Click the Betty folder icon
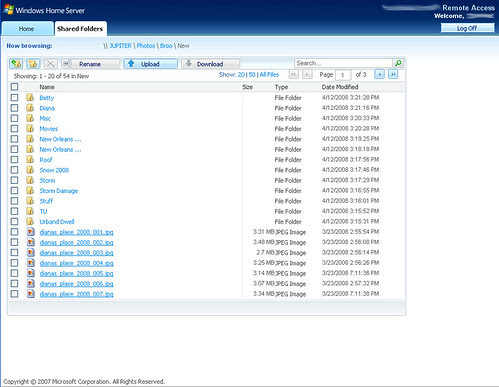The image size is (499, 387). (30, 97)
